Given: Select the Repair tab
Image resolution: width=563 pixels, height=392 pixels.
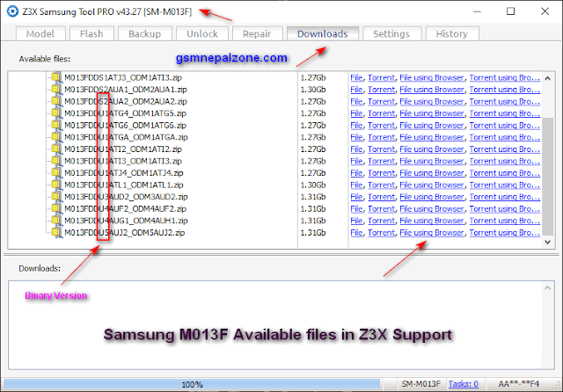Looking at the screenshot, I should [257, 33].
